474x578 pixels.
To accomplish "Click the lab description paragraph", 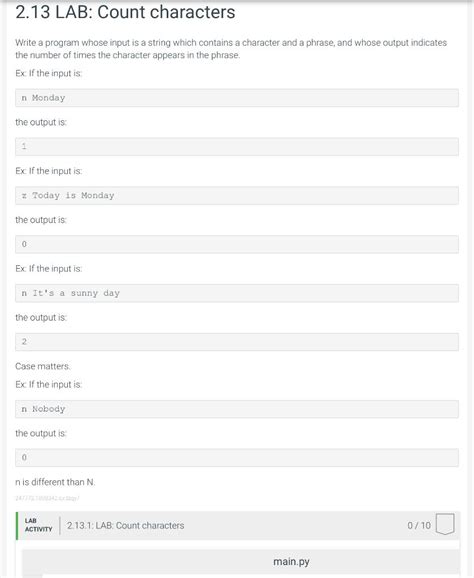I will click(231, 49).
